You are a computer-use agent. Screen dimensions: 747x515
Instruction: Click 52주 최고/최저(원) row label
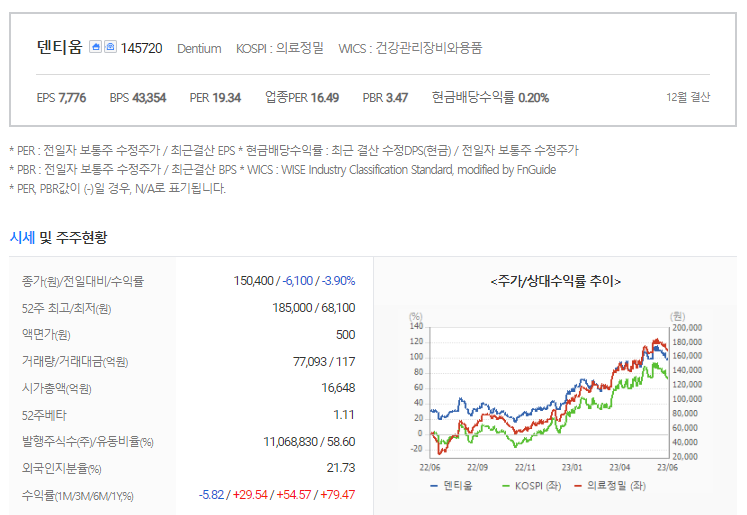[66, 308]
